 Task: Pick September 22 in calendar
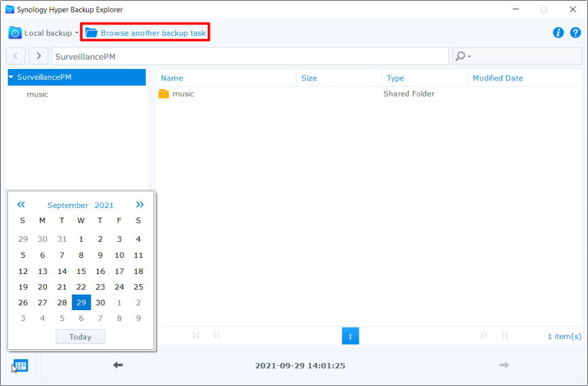[81, 287]
